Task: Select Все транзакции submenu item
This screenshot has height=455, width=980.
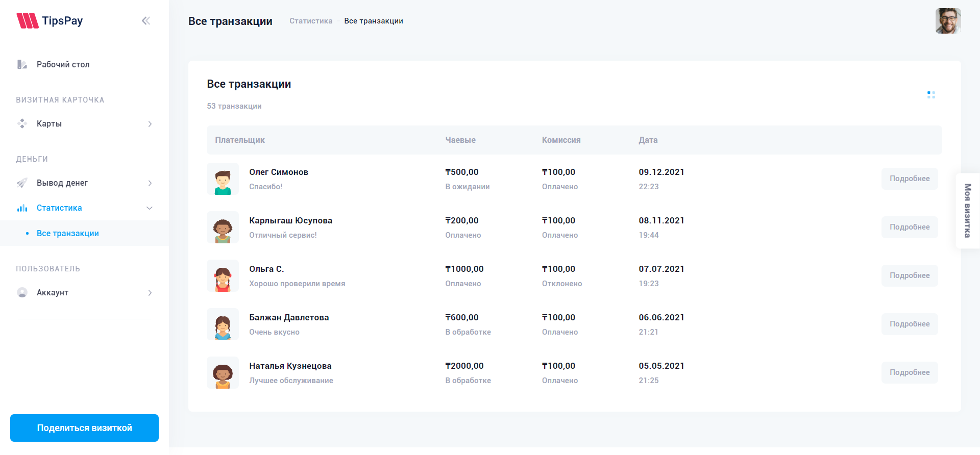Action: click(84, 233)
